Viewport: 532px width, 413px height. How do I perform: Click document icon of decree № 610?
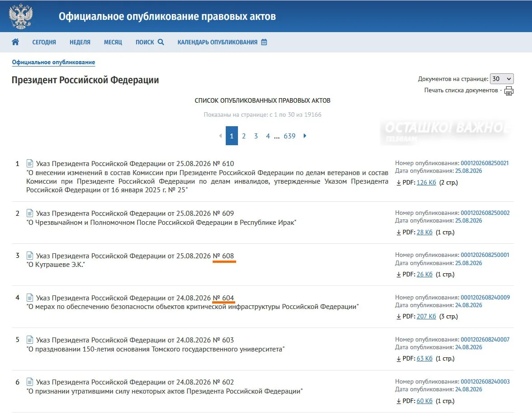[x=30, y=163]
